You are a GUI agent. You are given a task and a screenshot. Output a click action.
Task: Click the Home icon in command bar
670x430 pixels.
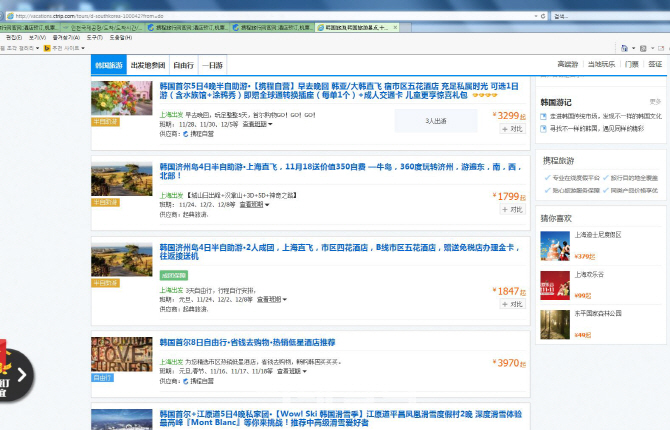[x=624, y=48]
